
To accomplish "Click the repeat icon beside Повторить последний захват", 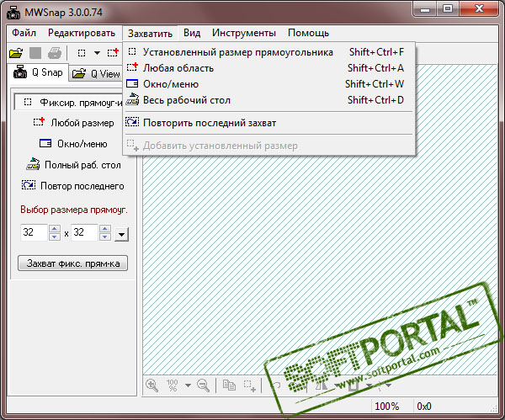I will pyautogui.click(x=132, y=122).
